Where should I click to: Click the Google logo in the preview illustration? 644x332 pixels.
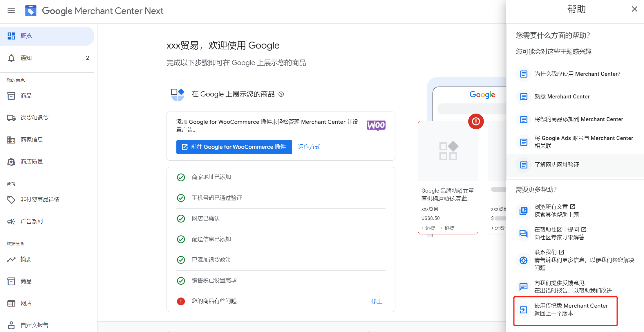[482, 95]
